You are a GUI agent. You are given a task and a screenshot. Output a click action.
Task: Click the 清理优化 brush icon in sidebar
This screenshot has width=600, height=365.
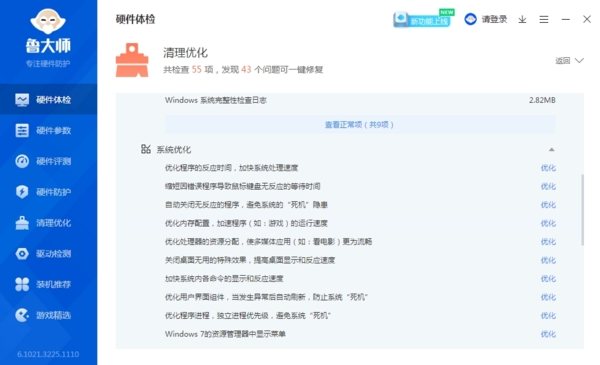(22, 223)
